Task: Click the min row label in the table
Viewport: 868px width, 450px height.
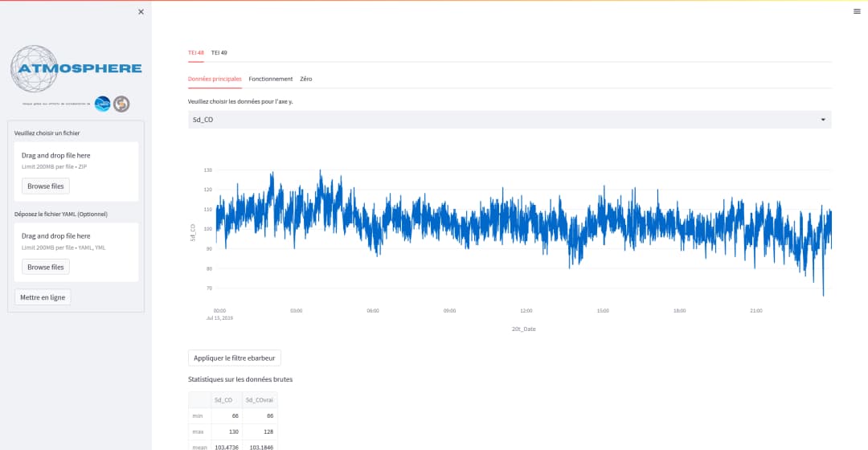Action: coord(198,415)
